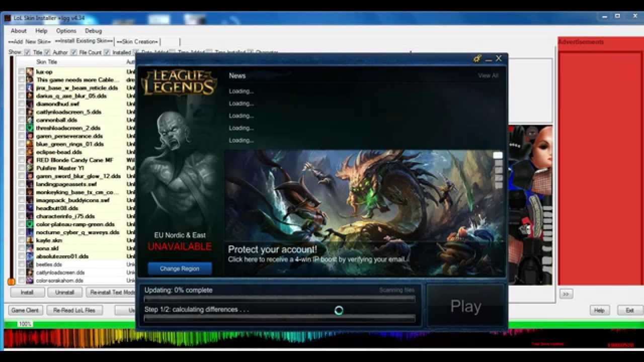The height and width of the screenshot is (362, 644).
Task: Click garen_perseverance.dds row icon
Action: pos(30,136)
